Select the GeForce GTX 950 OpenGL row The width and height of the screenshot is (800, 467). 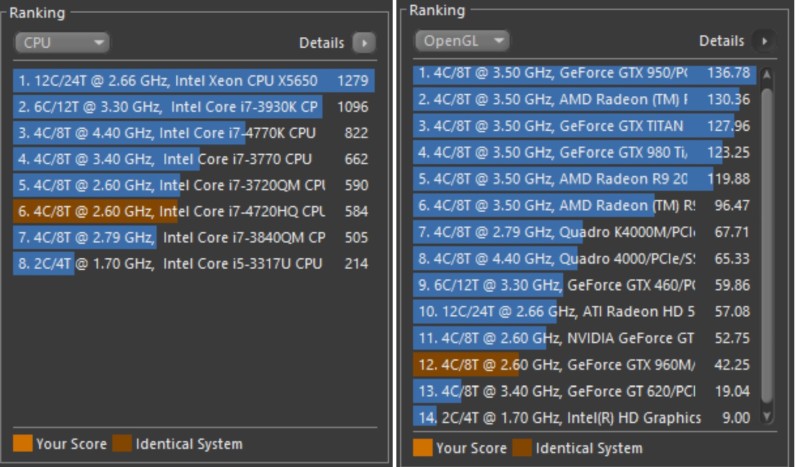point(585,73)
